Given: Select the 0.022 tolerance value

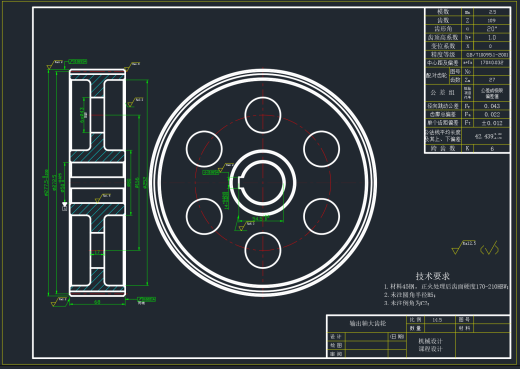Looking at the screenshot, I should 492,114.
